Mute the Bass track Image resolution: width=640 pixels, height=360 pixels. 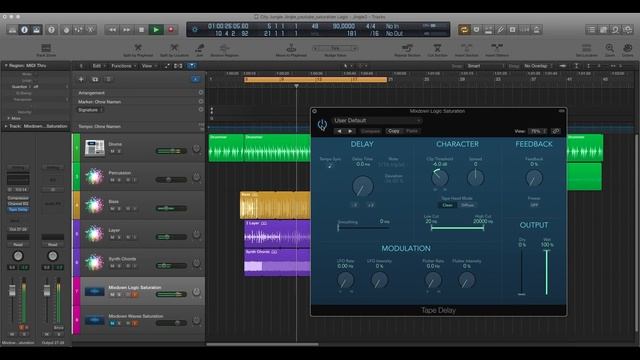click(112, 209)
